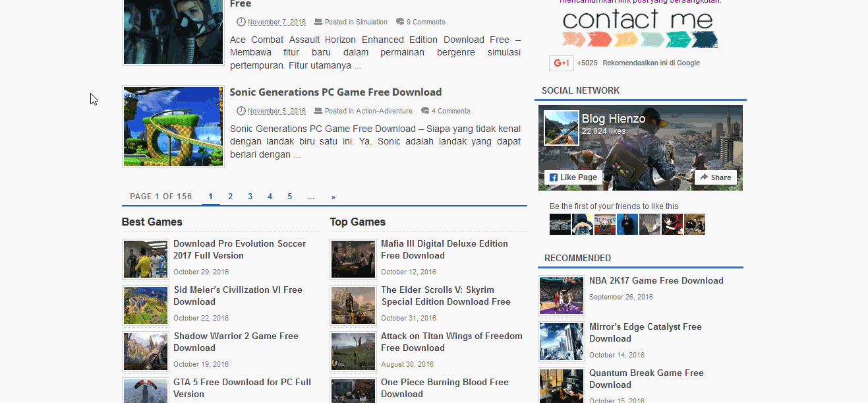Go to pagination page 5

(289, 197)
